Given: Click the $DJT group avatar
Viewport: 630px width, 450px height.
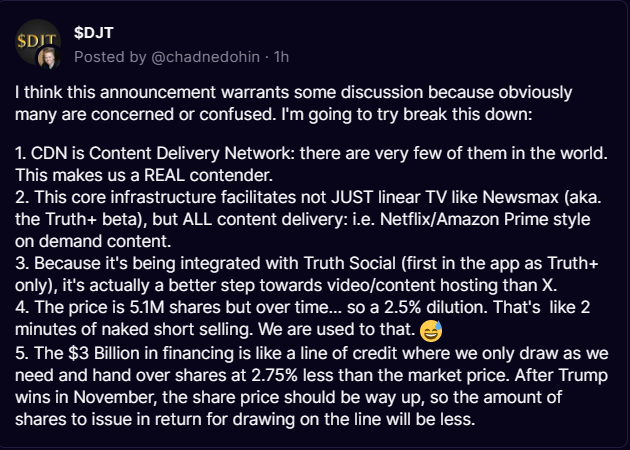Looking at the screenshot, I should click(x=38, y=38).
